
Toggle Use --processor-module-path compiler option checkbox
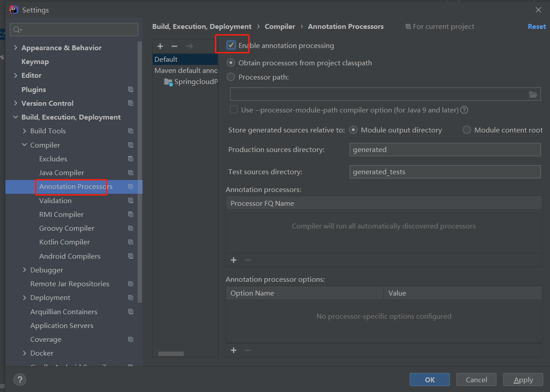(234, 110)
